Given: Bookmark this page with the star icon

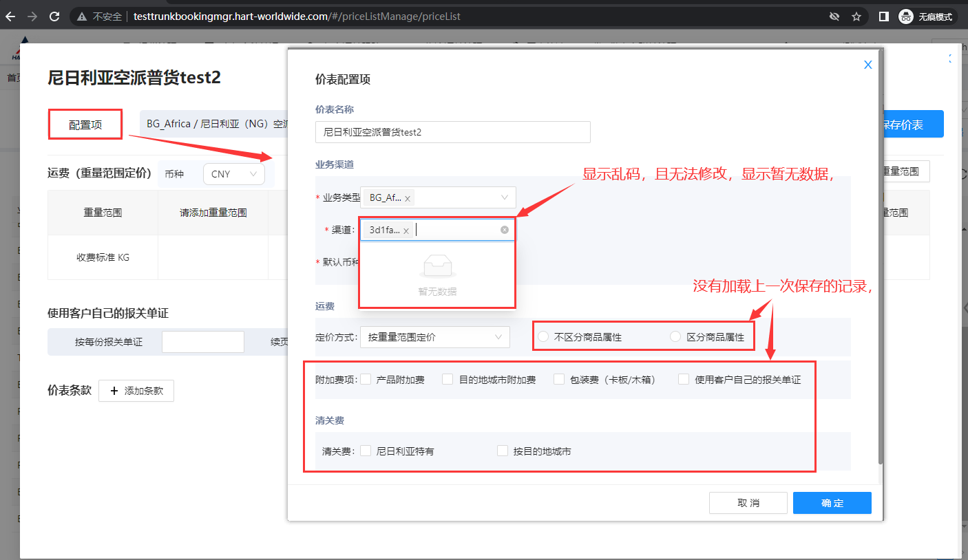Looking at the screenshot, I should [x=856, y=17].
